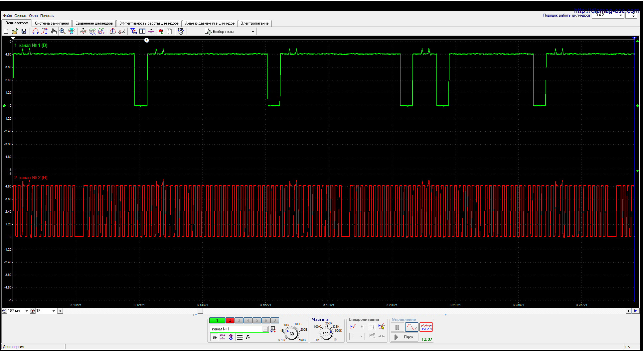Activate horizontal measurement cursors tool
This screenshot has width=644, height=351.
[x=36, y=31]
